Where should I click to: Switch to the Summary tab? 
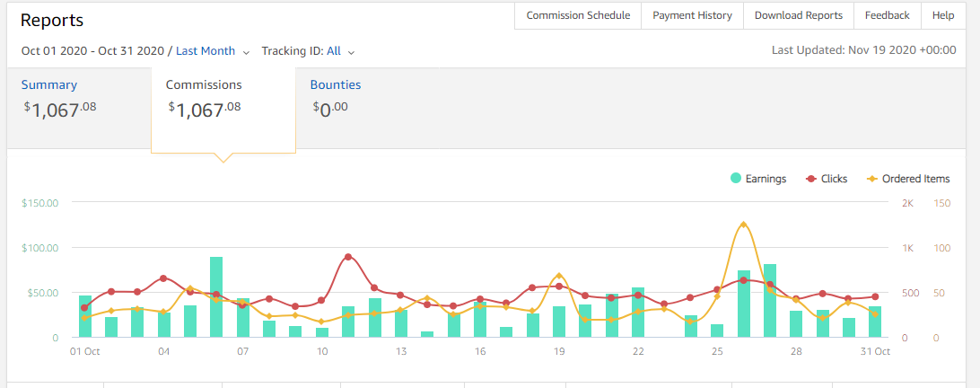(49, 85)
